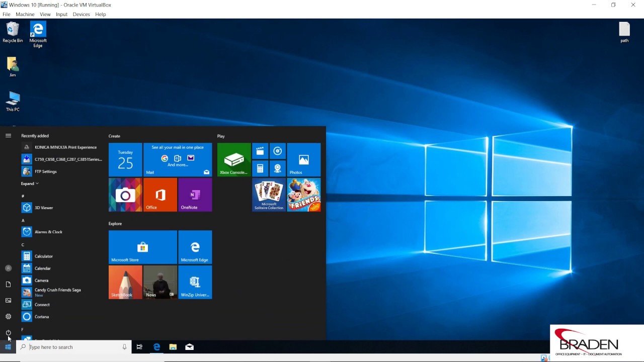Image resolution: width=644 pixels, height=362 pixels.
Task: Expand the Recently added list
Action: (x=30, y=184)
